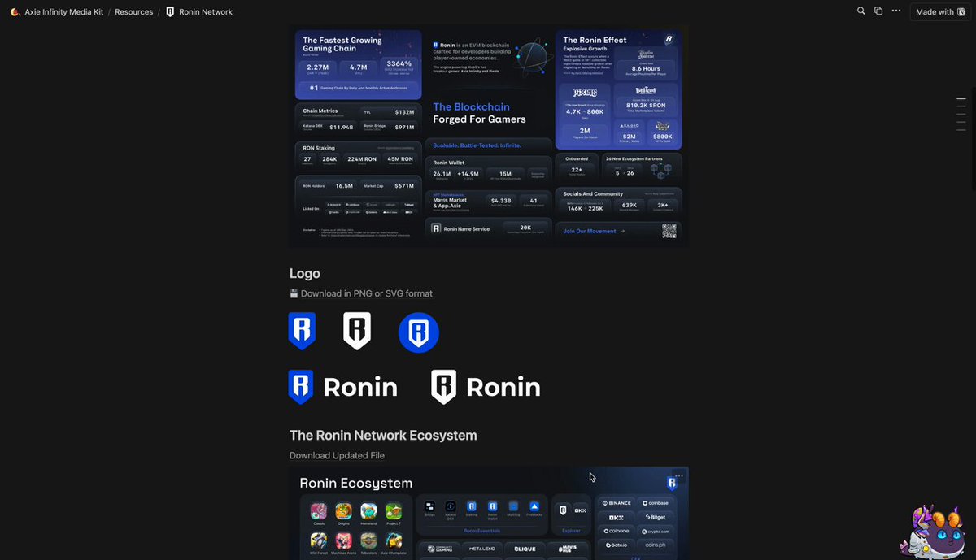Click the Download Updated File link
Image resolution: width=976 pixels, height=560 pixels.
click(x=337, y=455)
